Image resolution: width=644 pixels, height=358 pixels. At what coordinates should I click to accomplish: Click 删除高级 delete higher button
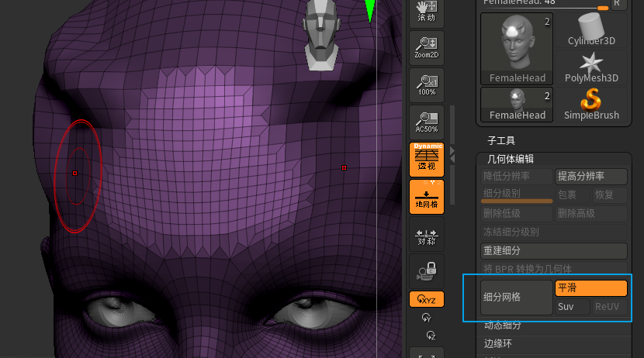pos(591,214)
